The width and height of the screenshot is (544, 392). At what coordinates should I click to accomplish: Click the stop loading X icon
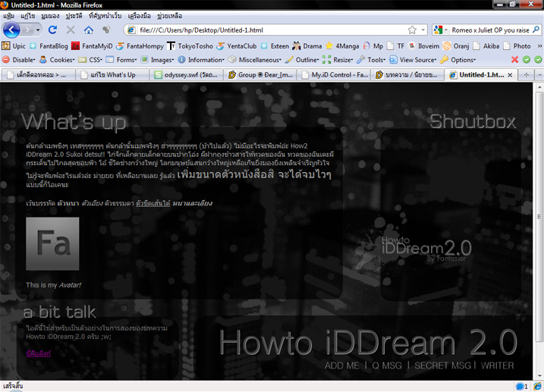tap(71, 30)
